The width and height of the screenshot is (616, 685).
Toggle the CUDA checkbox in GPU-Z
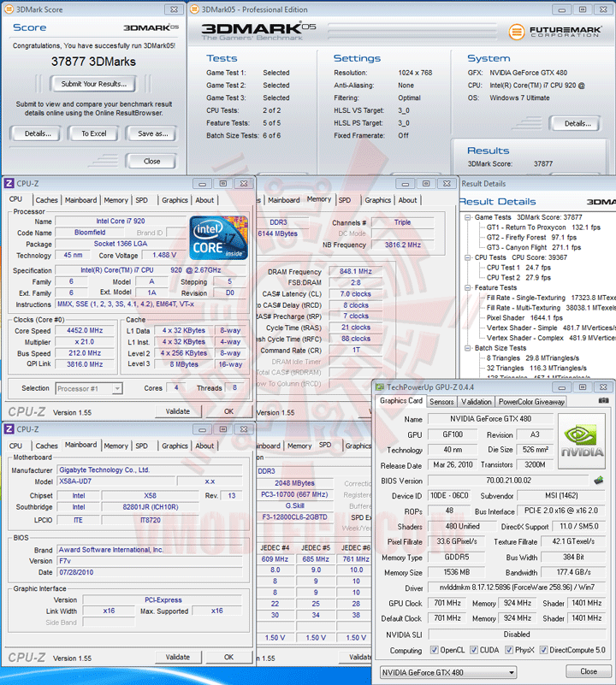coord(474,650)
